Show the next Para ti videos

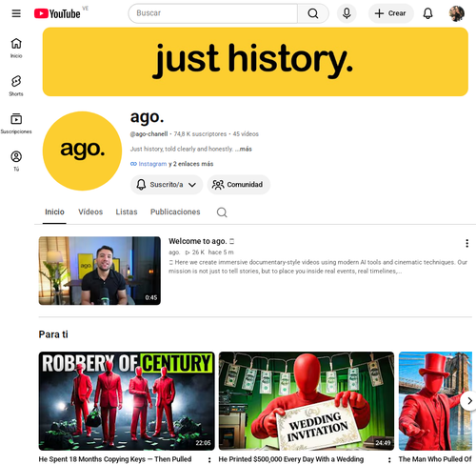(x=469, y=401)
